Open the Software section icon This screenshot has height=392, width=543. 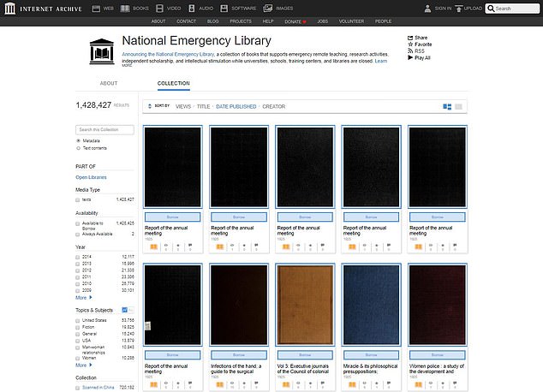(x=224, y=9)
